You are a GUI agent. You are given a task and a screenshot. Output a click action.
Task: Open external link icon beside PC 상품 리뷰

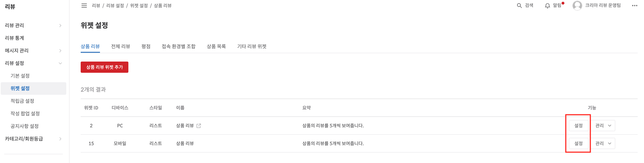[x=199, y=126]
